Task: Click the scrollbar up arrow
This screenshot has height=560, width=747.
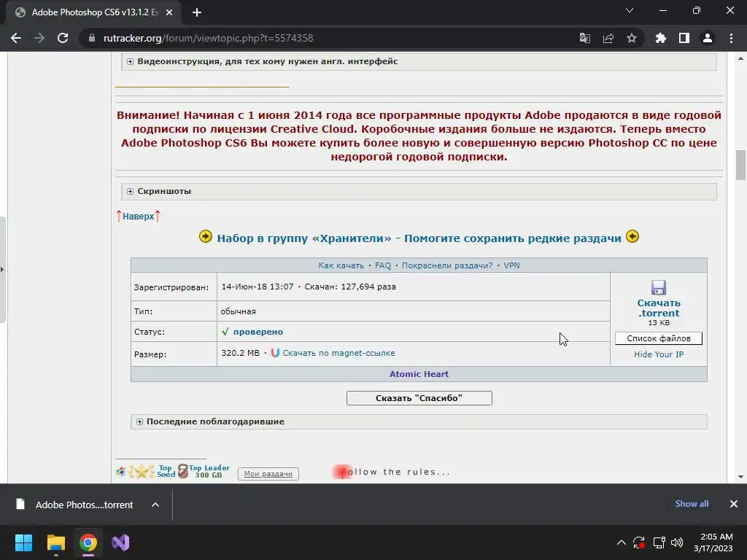Action: [740, 59]
